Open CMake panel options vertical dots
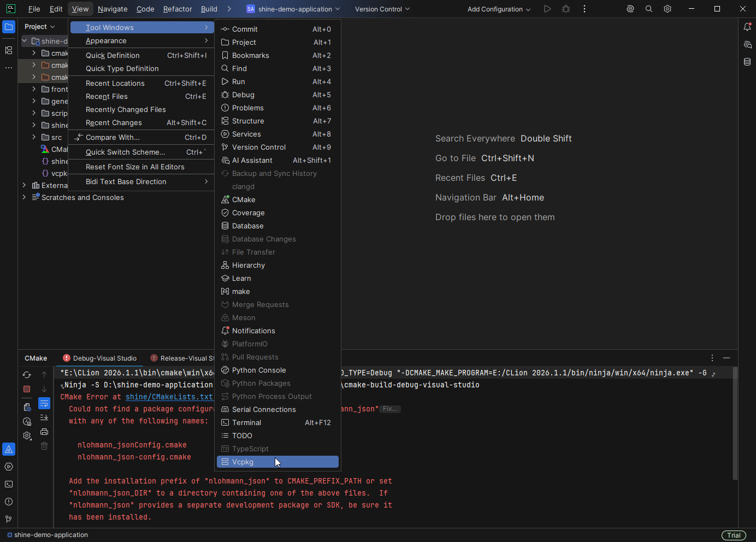 click(712, 358)
